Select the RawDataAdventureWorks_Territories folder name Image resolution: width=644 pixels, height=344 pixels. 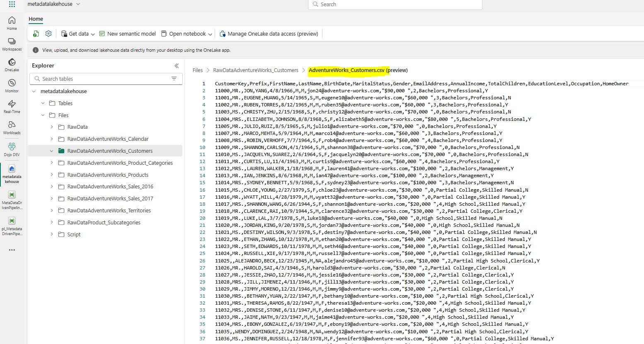pyautogui.click(x=109, y=211)
